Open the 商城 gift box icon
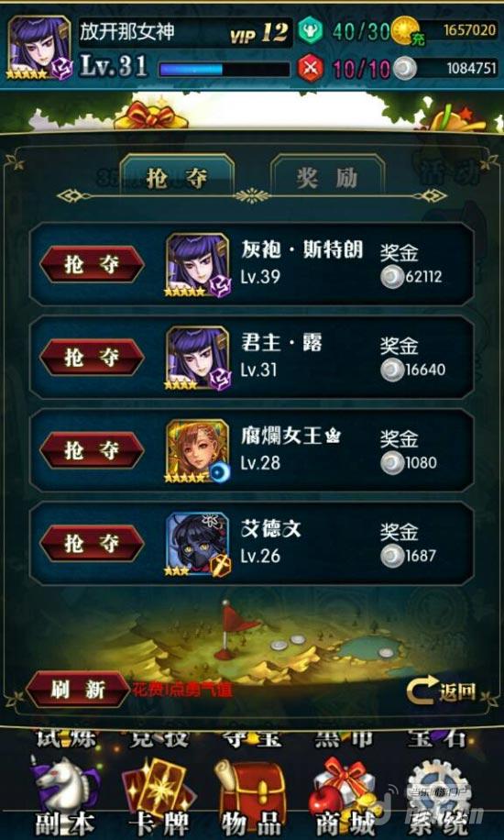The width and height of the screenshot is (504, 840). 344,787
